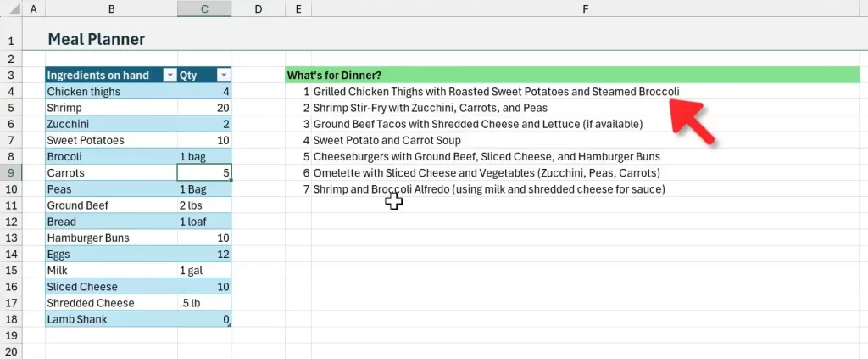Select the row 18 header
The height and width of the screenshot is (359, 868).
(x=11, y=320)
